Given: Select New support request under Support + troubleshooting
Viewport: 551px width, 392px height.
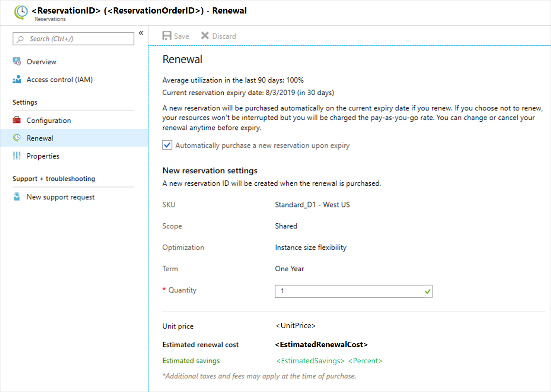Looking at the screenshot, I should (60, 197).
